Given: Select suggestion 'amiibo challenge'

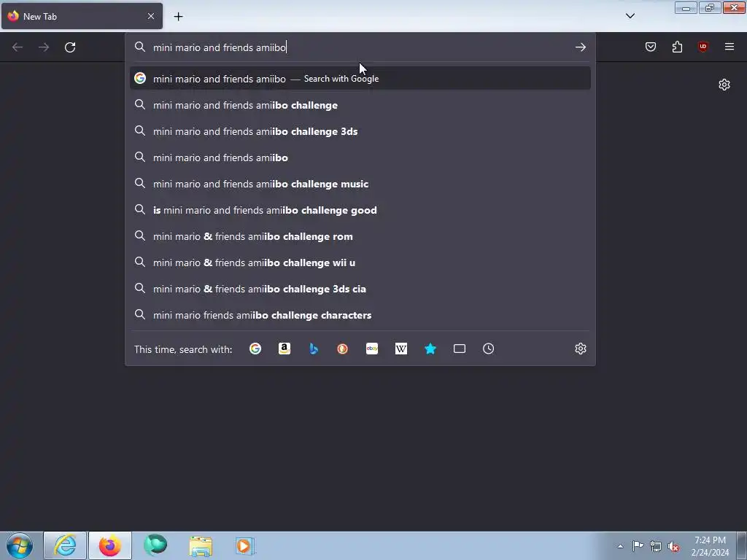Looking at the screenshot, I should coord(360,105).
